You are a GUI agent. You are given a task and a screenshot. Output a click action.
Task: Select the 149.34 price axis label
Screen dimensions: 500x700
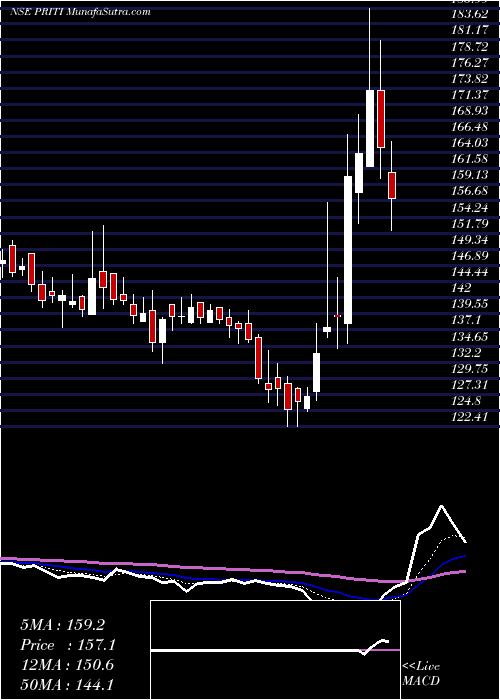click(x=469, y=239)
